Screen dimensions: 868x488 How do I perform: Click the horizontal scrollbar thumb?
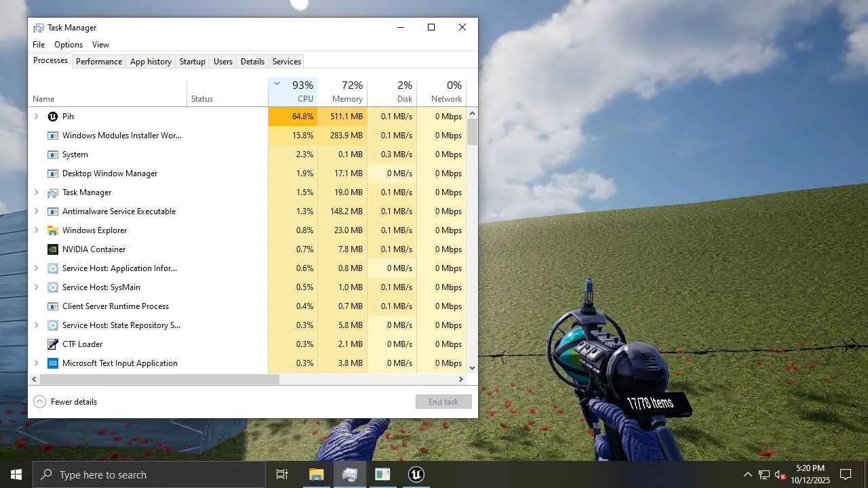[x=159, y=380]
